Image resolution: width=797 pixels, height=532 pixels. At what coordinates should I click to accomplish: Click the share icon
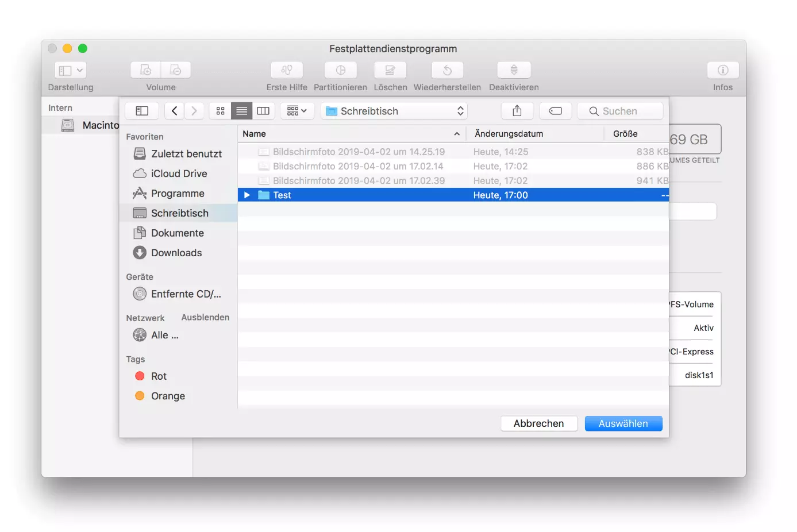(517, 111)
